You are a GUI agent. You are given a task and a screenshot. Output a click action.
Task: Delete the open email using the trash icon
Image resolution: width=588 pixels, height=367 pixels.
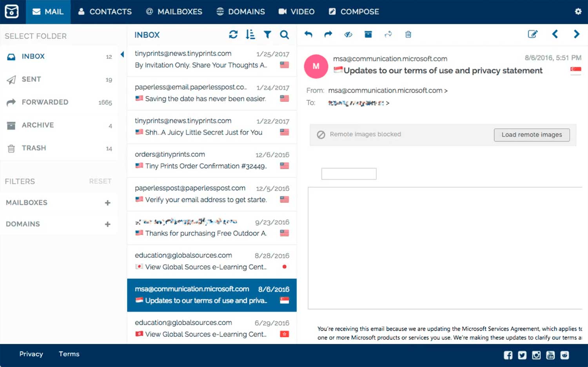pyautogui.click(x=408, y=34)
